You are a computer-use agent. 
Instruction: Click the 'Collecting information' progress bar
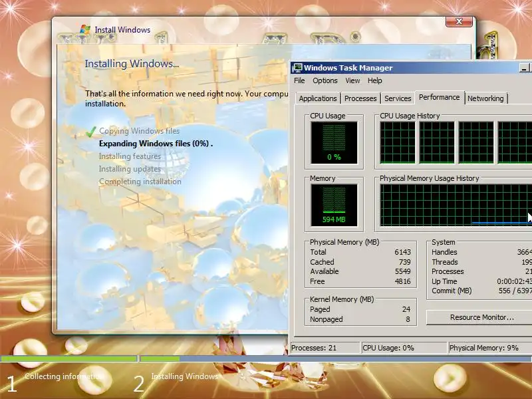69,358
